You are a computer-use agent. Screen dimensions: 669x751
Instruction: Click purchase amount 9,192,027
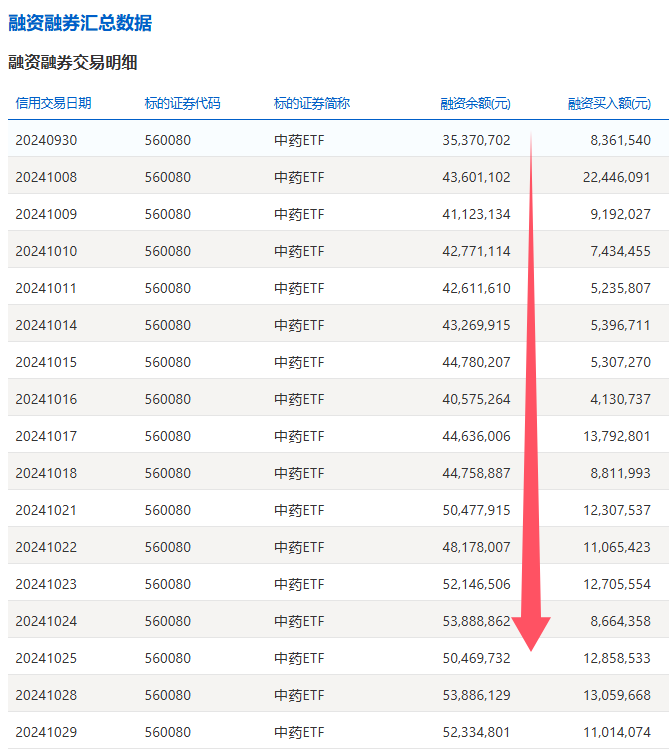tap(621, 214)
